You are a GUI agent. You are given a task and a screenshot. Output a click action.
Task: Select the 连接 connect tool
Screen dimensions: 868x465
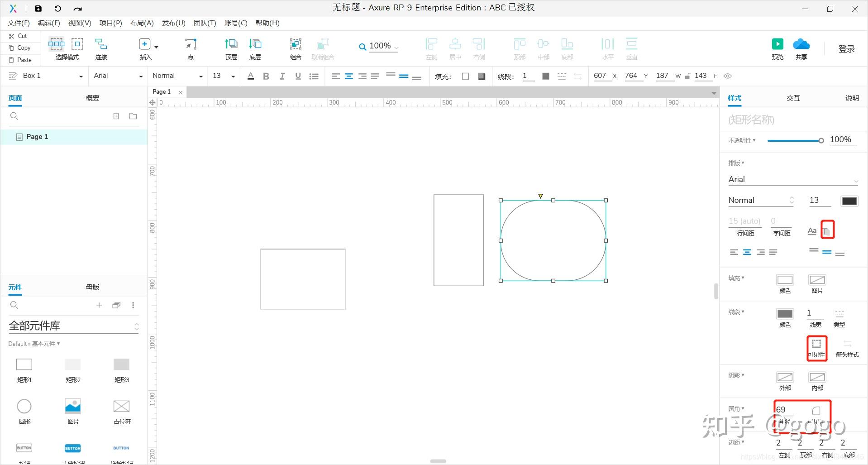pos(101,44)
